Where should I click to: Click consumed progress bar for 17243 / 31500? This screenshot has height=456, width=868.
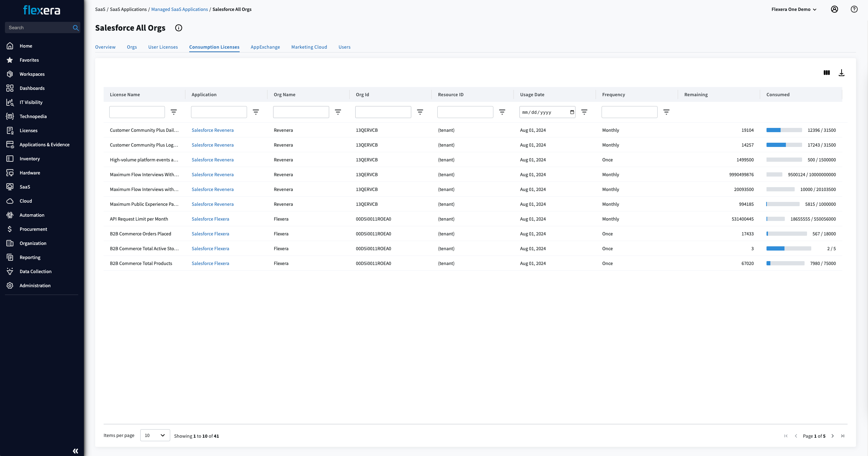pos(784,145)
